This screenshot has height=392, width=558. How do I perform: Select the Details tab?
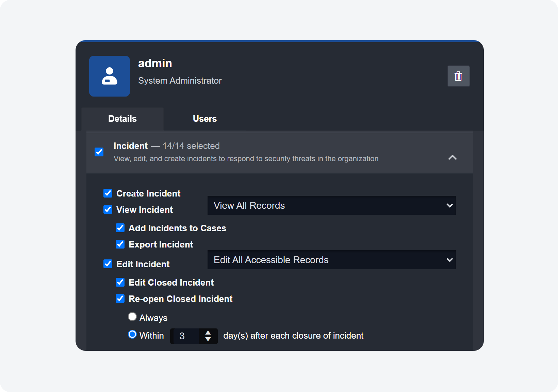(122, 119)
